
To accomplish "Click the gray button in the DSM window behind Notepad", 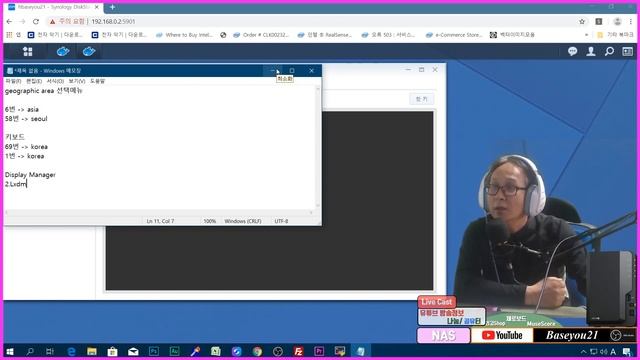I will [422, 99].
